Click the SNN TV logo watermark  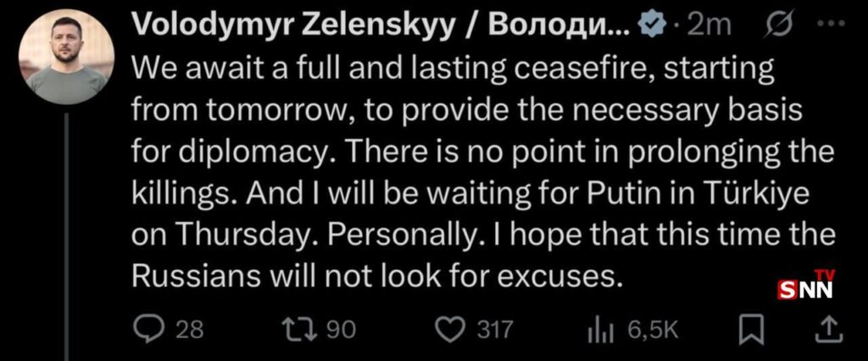(807, 285)
